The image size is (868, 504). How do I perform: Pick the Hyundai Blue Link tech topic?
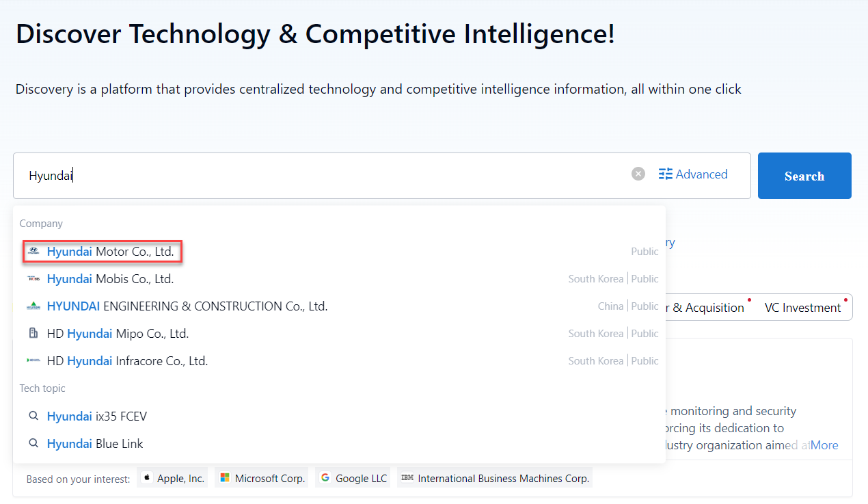click(95, 444)
